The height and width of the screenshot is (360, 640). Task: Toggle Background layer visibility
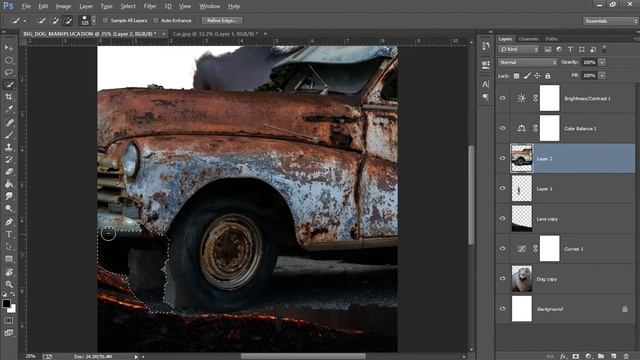tap(502, 309)
